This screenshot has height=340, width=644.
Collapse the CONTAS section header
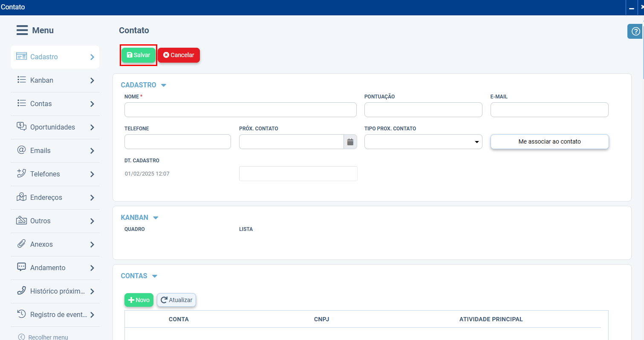point(139,276)
